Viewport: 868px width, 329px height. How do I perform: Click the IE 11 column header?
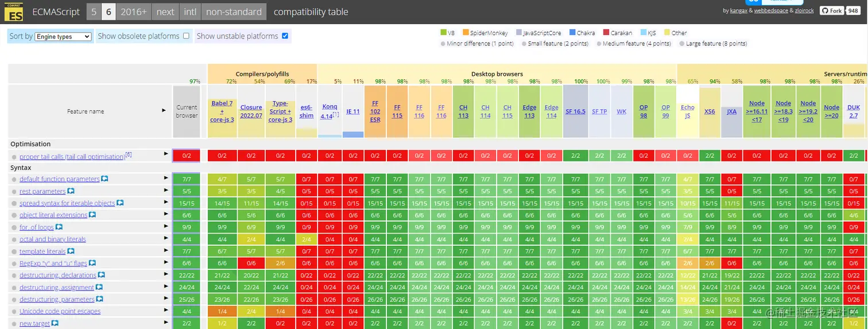click(x=352, y=111)
